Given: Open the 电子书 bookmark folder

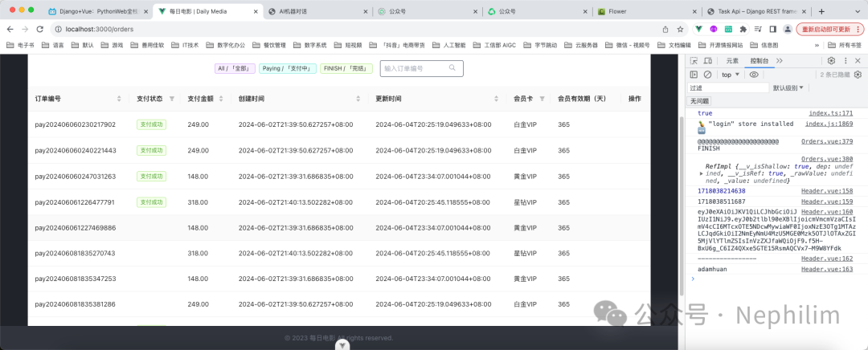Looking at the screenshot, I should click(x=22, y=45).
